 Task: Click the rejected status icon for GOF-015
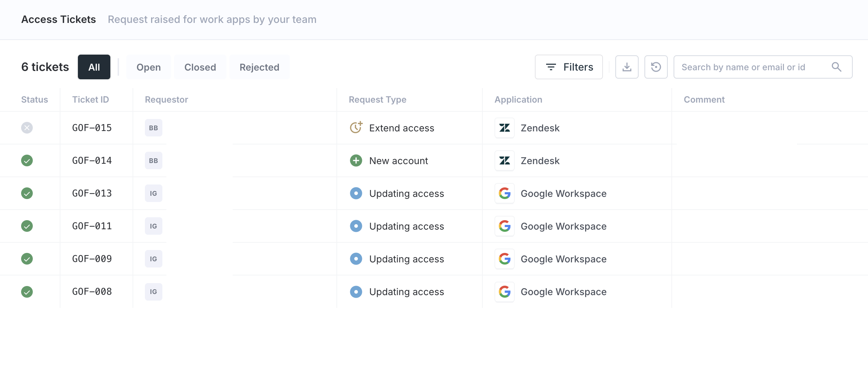[x=27, y=128]
